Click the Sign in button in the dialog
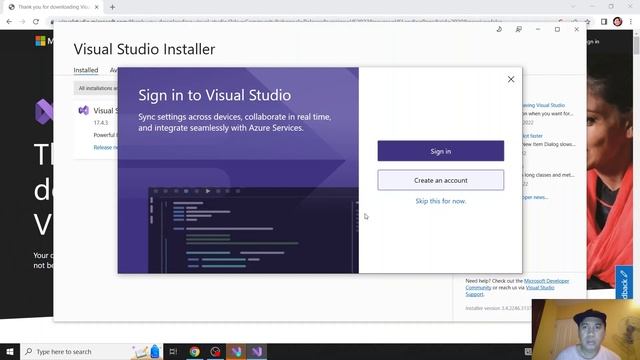The image size is (640, 360). (x=440, y=151)
